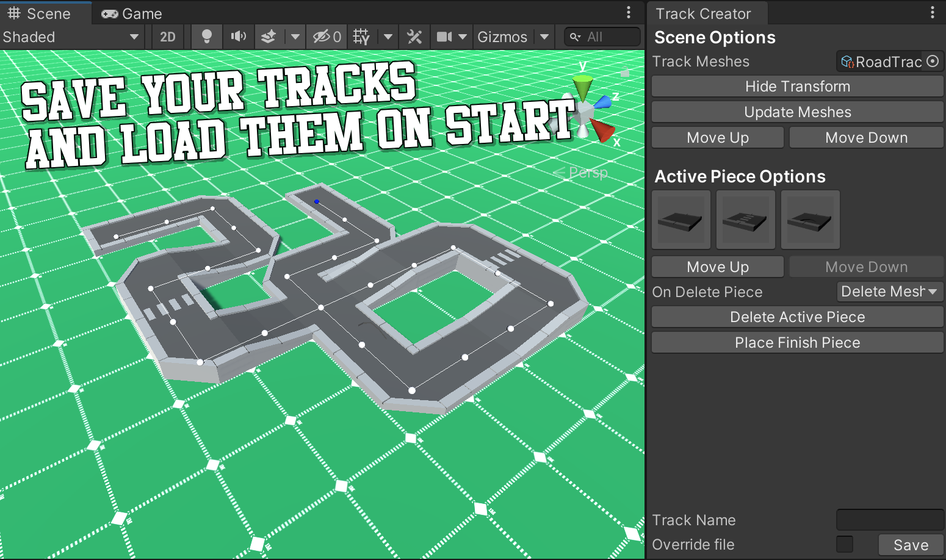Toggle hidden objects visibility eye icon
The height and width of the screenshot is (560, 946).
tap(327, 37)
